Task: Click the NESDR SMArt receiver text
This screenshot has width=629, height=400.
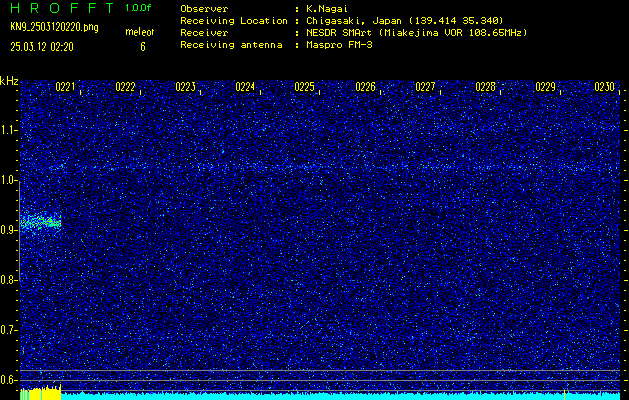Action: (x=416, y=33)
